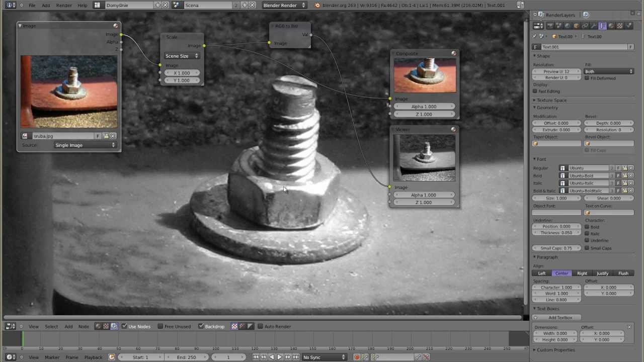This screenshot has height=362, width=644.
Task: Jump to the first frame
Action: (x=256, y=357)
